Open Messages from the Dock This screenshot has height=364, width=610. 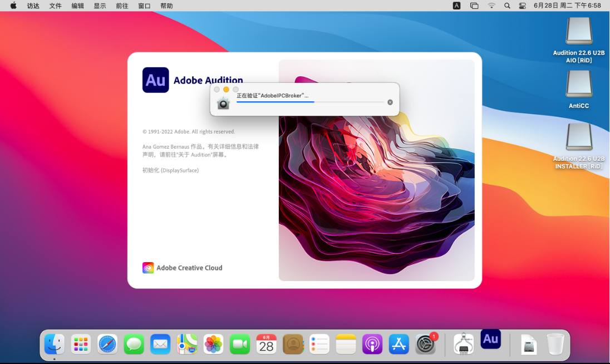[x=134, y=344]
